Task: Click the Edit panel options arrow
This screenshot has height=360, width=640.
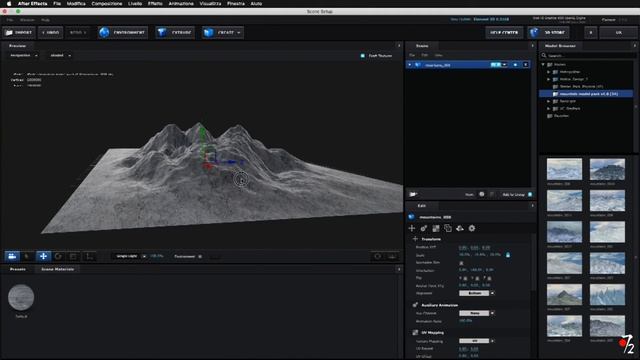Action: (532, 206)
